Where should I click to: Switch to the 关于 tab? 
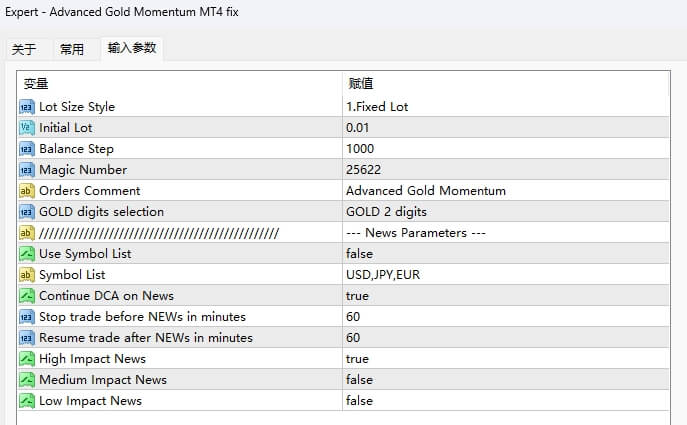point(24,49)
